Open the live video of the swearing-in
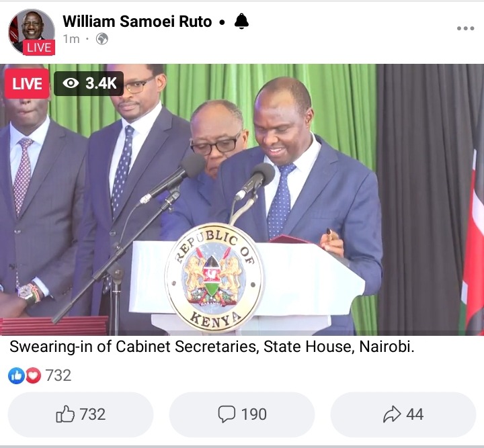484x448 pixels. click(242, 199)
